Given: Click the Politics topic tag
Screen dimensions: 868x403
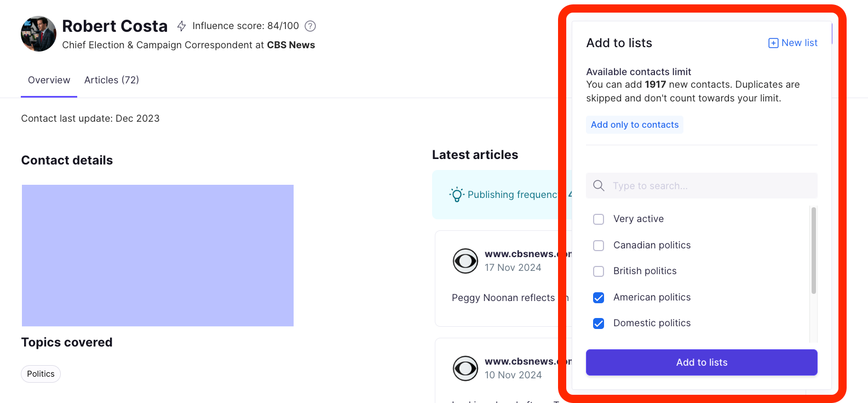Looking at the screenshot, I should (x=41, y=374).
